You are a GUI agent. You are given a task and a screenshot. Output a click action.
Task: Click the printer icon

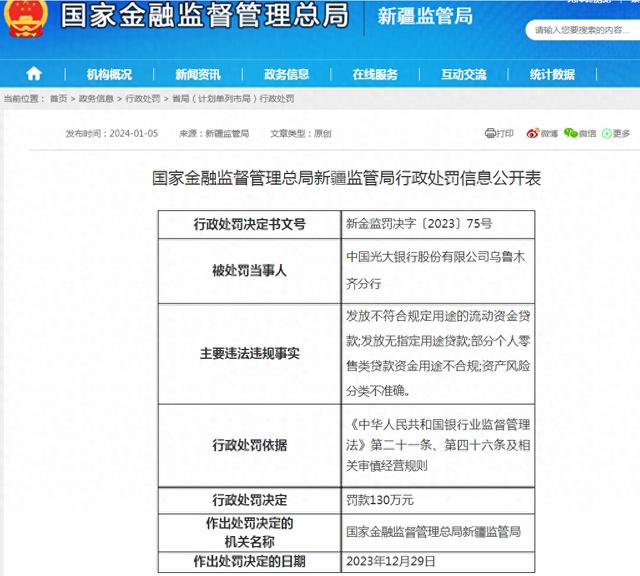(490, 133)
